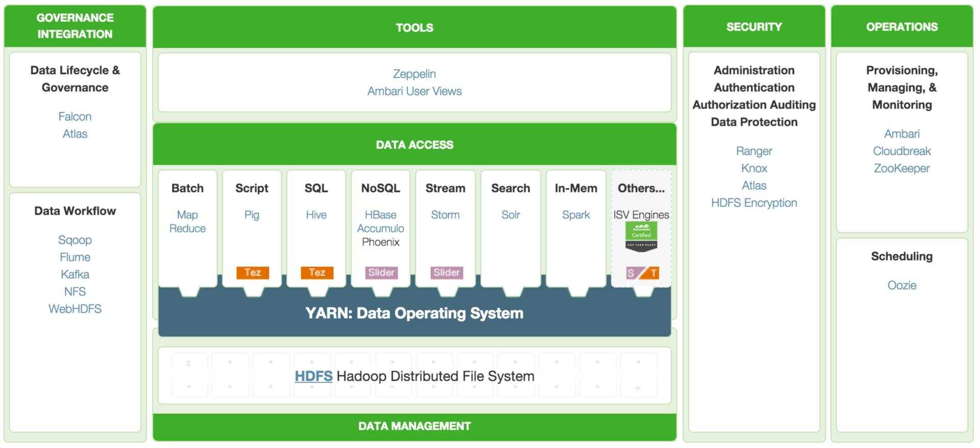Screen dimensions: 980x448
Task: Click the SQL column heading
Action: pos(316,188)
